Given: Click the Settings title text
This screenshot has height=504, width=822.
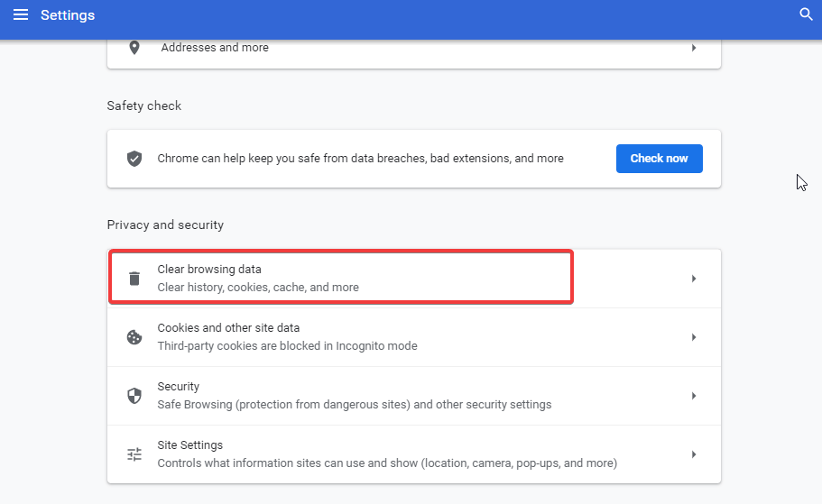Looking at the screenshot, I should (68, 15).
